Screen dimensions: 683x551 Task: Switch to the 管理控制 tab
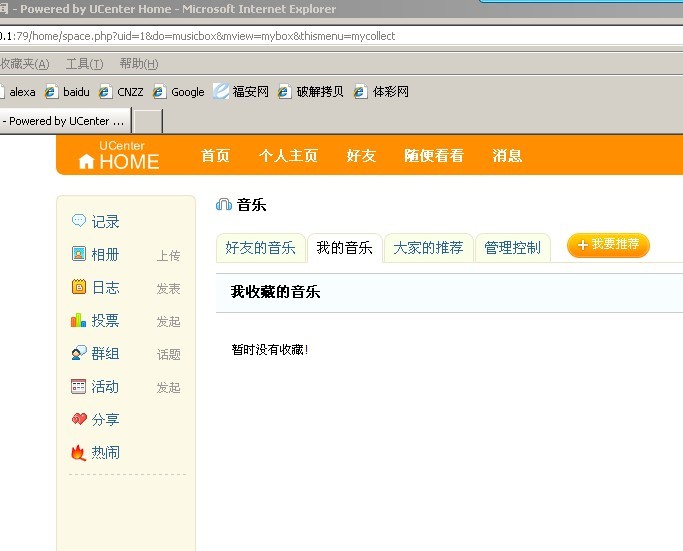513,248
